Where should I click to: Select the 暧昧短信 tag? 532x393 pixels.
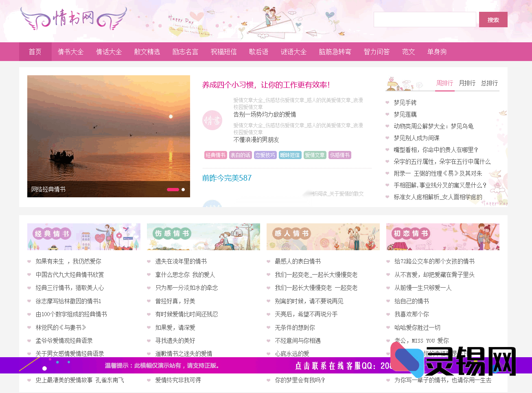click(290, 155)
